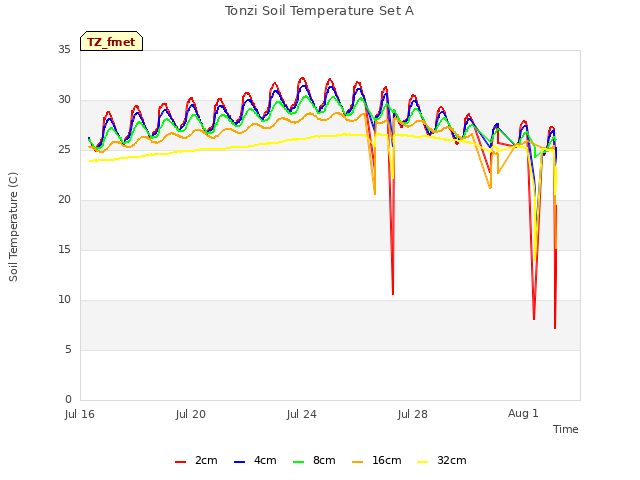Screen dimensions: 640x480
Task: Click the TZ_fmet label box
Action: click(111, 41)
